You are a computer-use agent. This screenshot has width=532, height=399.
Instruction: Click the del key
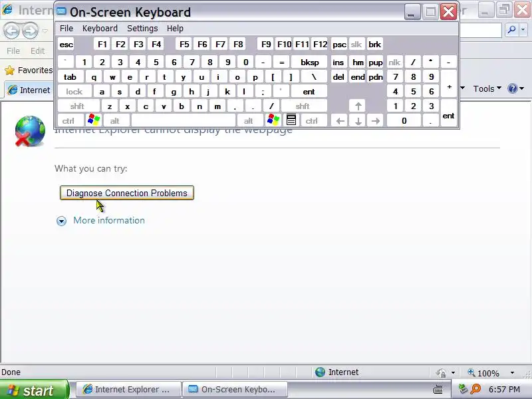pos(338,77)
